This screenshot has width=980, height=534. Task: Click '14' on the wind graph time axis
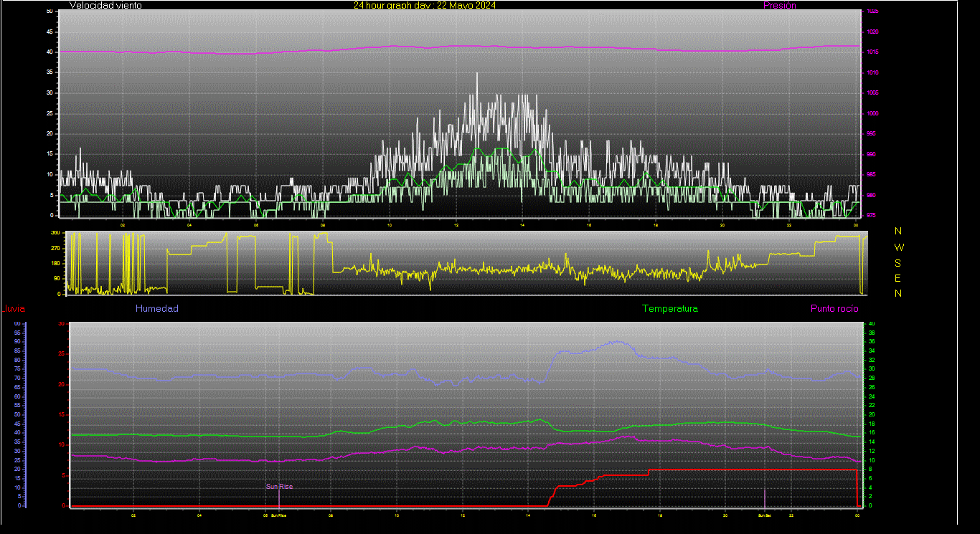(x=523, y=225)
